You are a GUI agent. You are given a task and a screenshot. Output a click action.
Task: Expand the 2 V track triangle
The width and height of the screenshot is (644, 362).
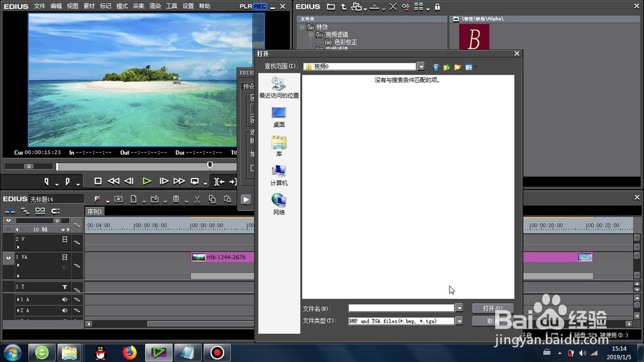click(x=18, y=247)
